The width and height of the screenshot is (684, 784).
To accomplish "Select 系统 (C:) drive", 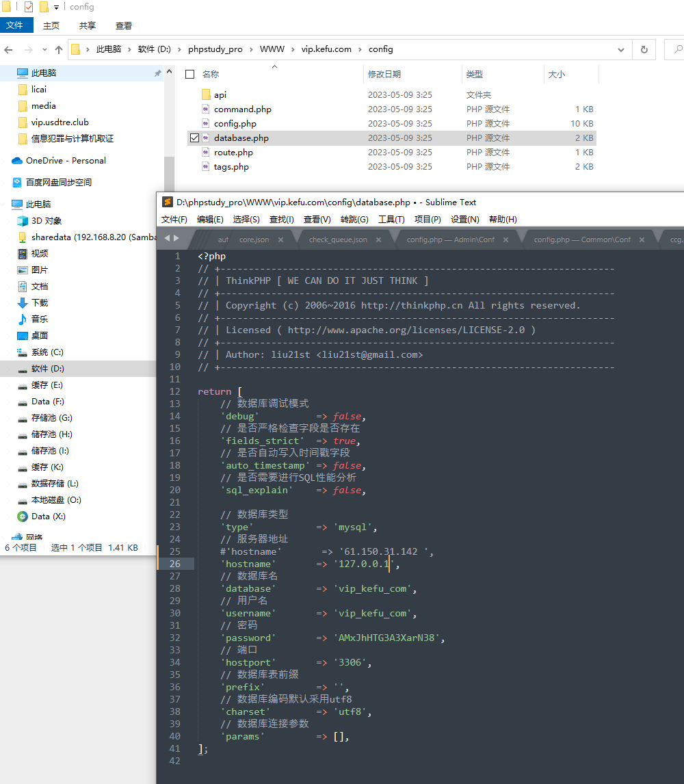I will point(47,352).
